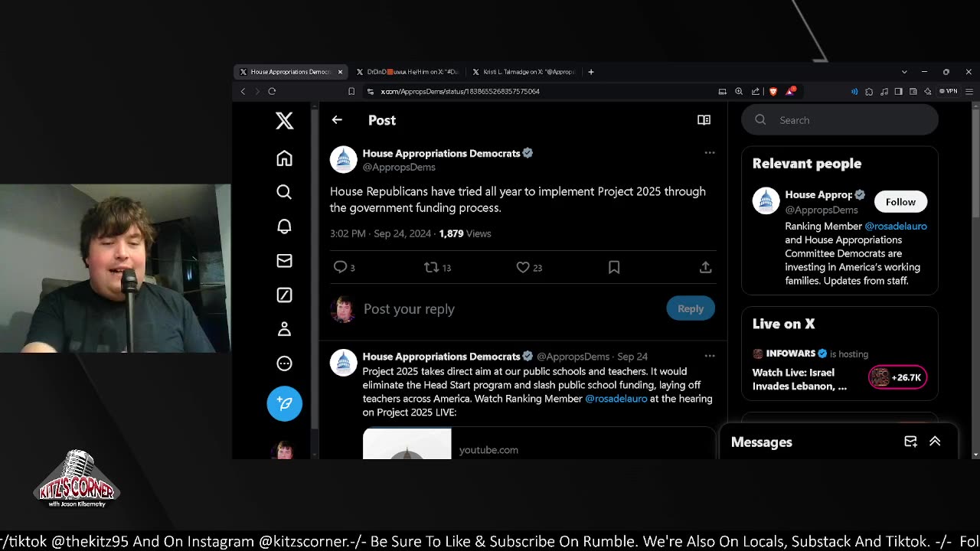Close the House Appropriations Democrats tab
The height and width of the screenshot is (551, 980).
click(x=340, y=72)
